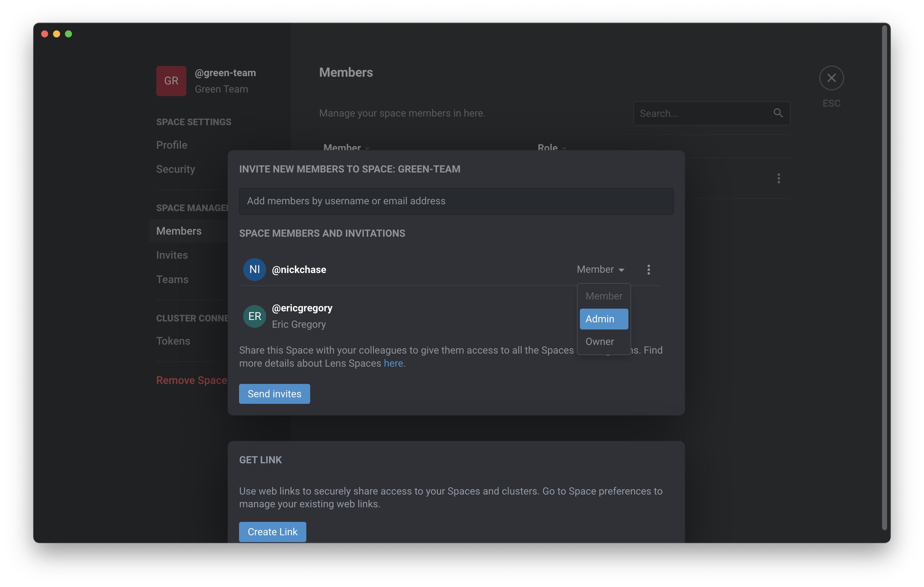
Task: Open the three-dot menu for @nickchase
Action: click(x=648, y=269)
